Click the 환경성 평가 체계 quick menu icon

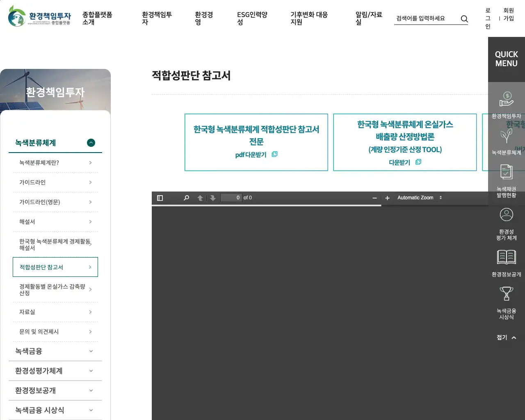pyautogui.click(x=506, y=215)
